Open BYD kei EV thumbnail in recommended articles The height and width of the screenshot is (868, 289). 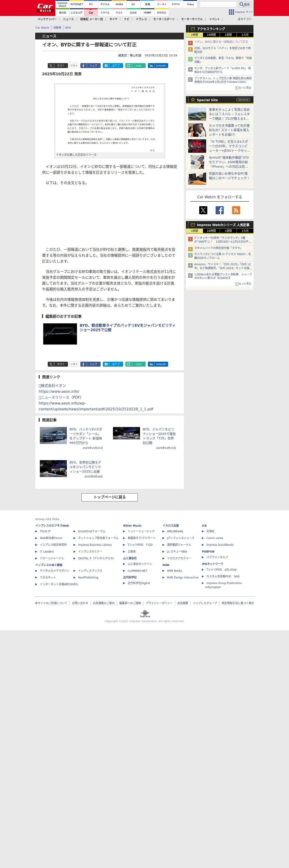(60, 334)
